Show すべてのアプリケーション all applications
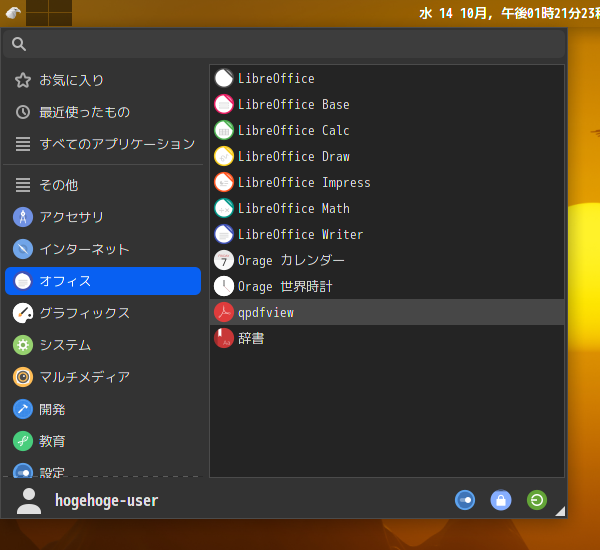 (103, 144)
